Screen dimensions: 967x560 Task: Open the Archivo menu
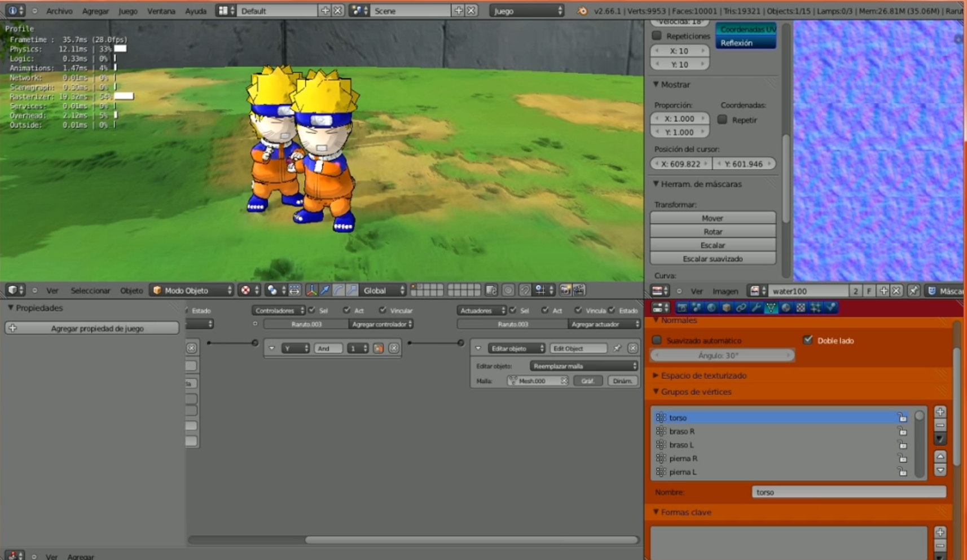pos(59,11)
